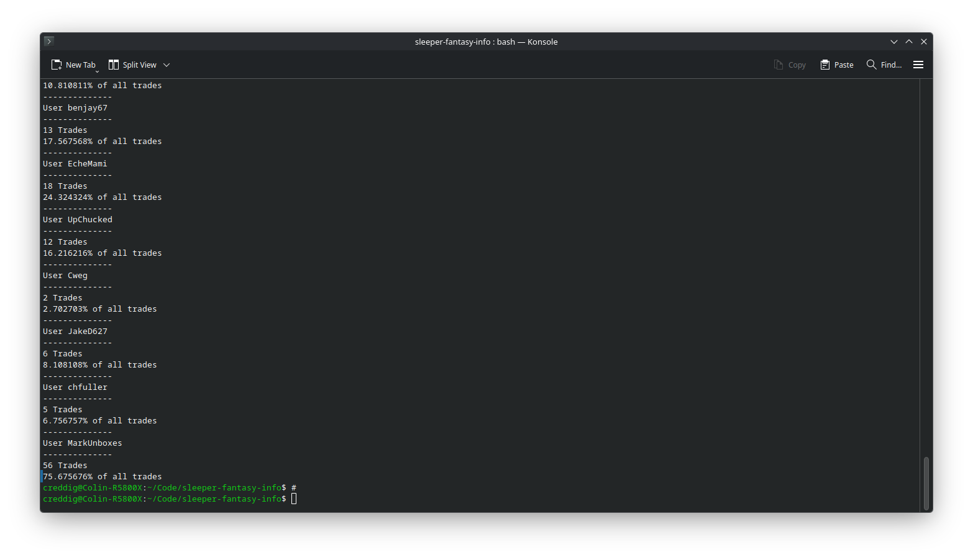
Task: Expand the Split View dropdown chevron
Action: click(x=167, y=65)
